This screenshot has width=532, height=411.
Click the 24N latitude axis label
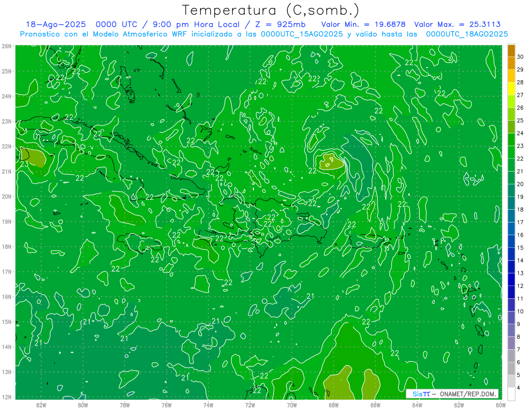pos(7,96)
